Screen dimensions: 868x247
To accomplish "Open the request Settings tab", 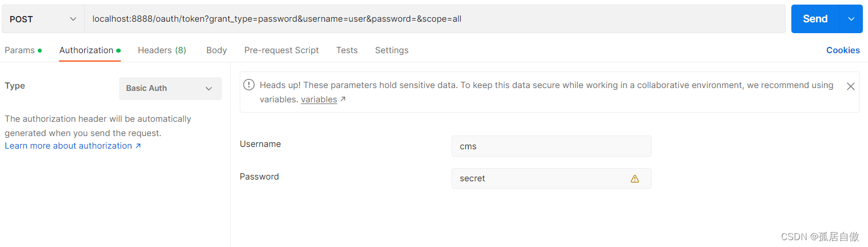I will coord(391,50).
